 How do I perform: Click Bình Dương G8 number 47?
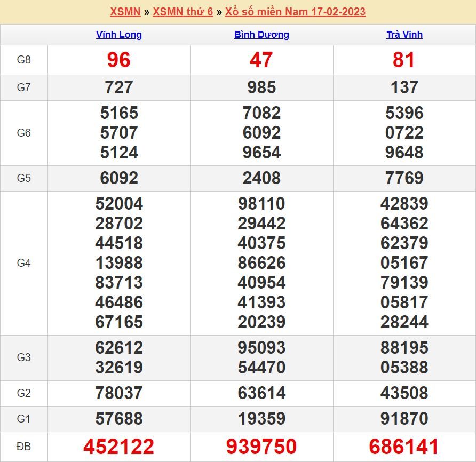261,60
